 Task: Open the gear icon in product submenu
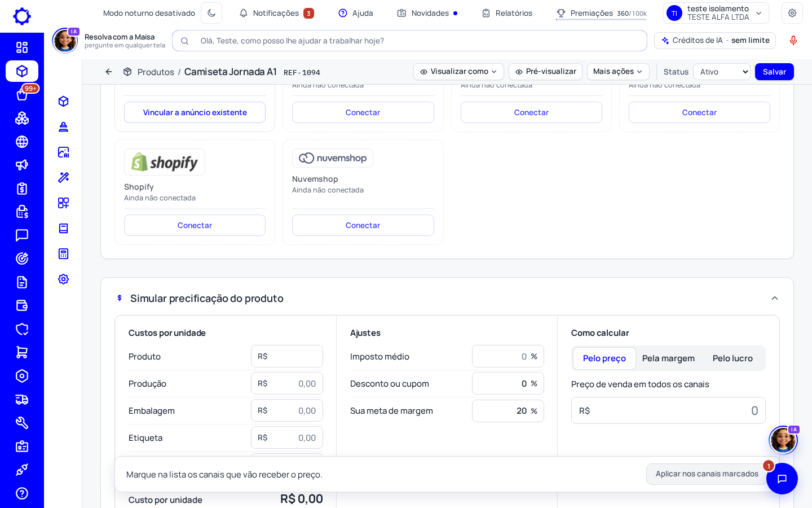64,279
